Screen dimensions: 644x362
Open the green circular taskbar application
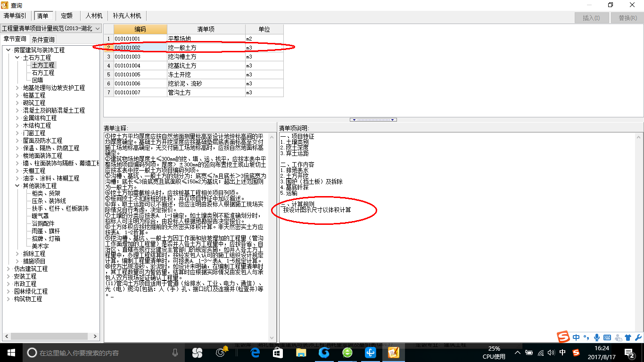click(347, 353)
